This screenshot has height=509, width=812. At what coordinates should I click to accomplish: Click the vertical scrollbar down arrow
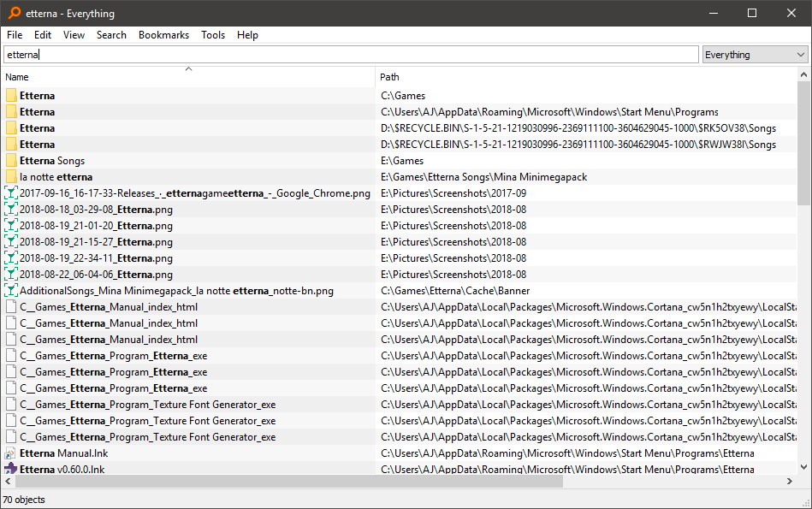tap(803, 466)
